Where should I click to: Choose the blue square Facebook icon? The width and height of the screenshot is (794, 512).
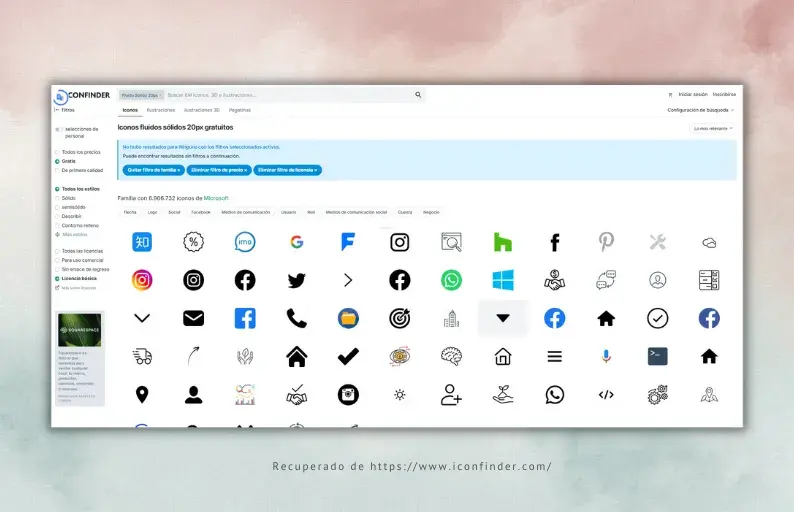pos(245,319)
